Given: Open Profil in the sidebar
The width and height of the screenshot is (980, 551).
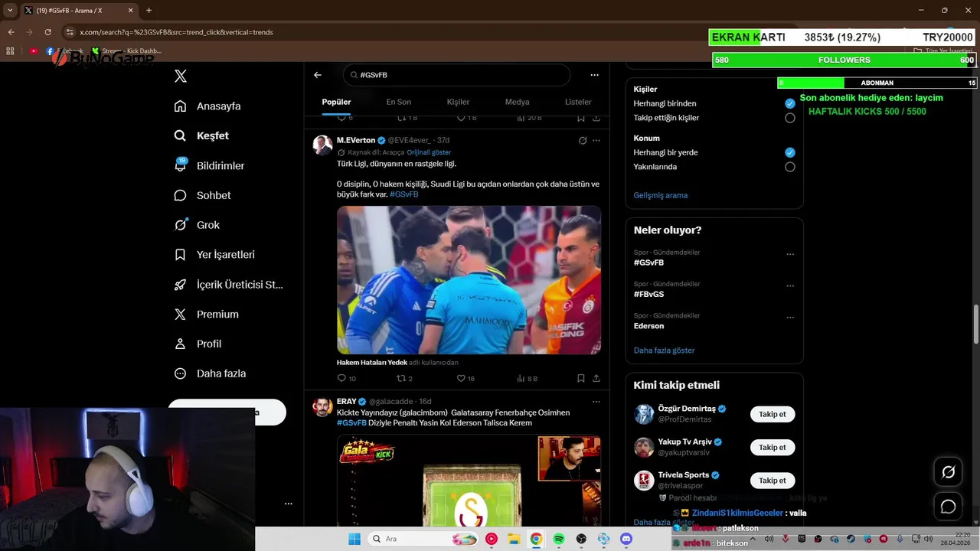Looking at the screenshot, I should pyautogui.click(x=198, y=344).
